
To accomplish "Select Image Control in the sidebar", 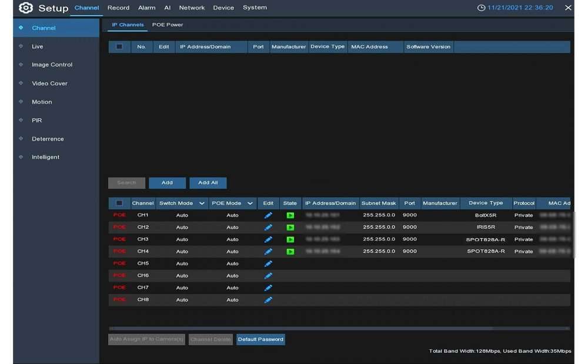I will (52, 65).
